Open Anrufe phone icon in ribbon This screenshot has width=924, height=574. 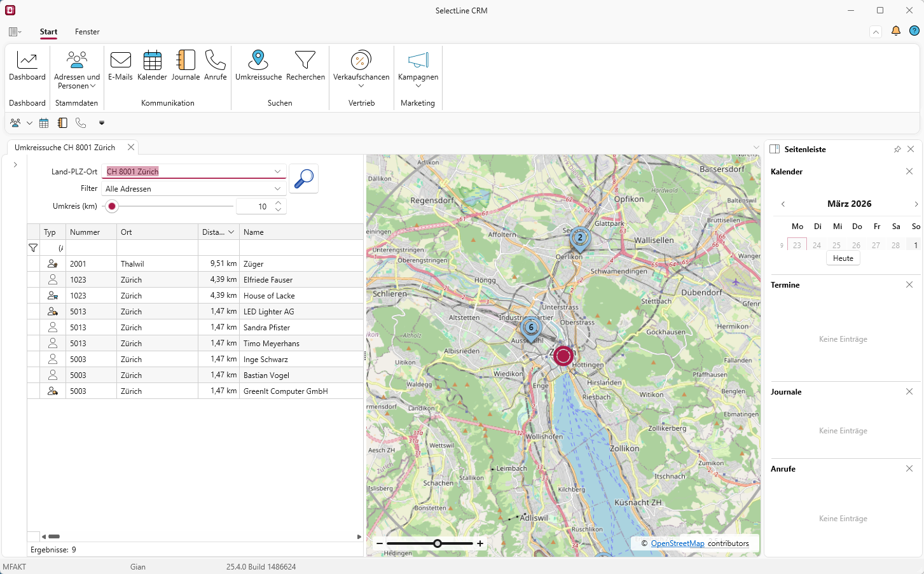click(216, 66)
